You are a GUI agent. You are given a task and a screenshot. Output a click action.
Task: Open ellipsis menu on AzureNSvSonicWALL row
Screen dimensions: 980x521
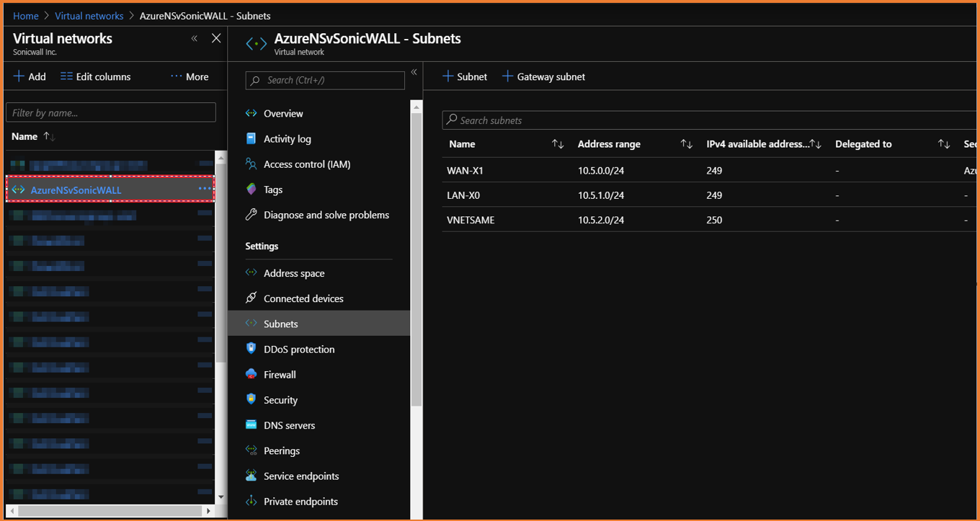click(x=205, y=189)
